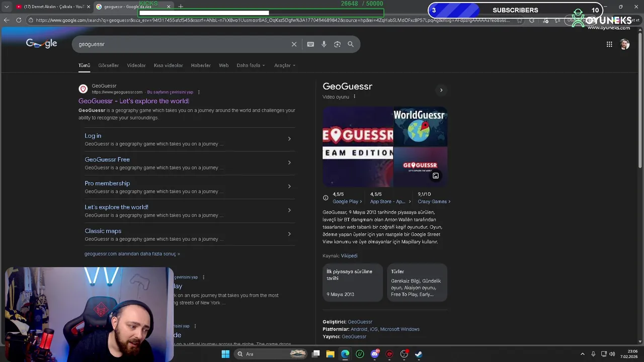
Task: Click the browser address bar URL
Action: coord(273,20)
